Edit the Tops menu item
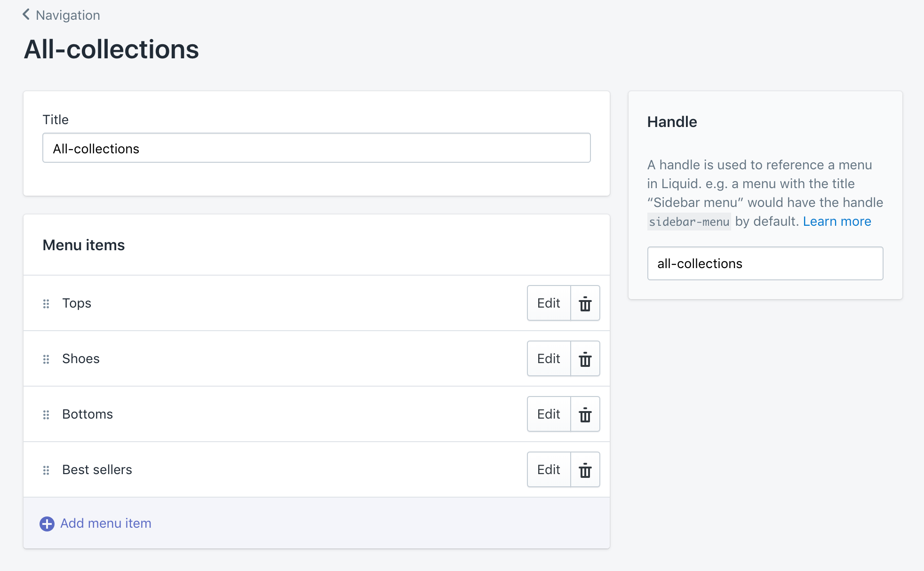This screenshot has width=924, height=571. pos(548,303)
